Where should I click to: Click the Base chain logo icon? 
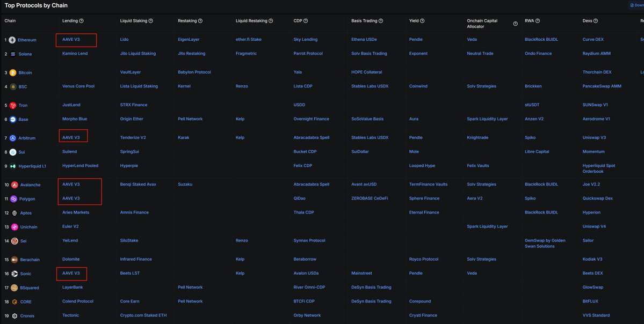13,119
